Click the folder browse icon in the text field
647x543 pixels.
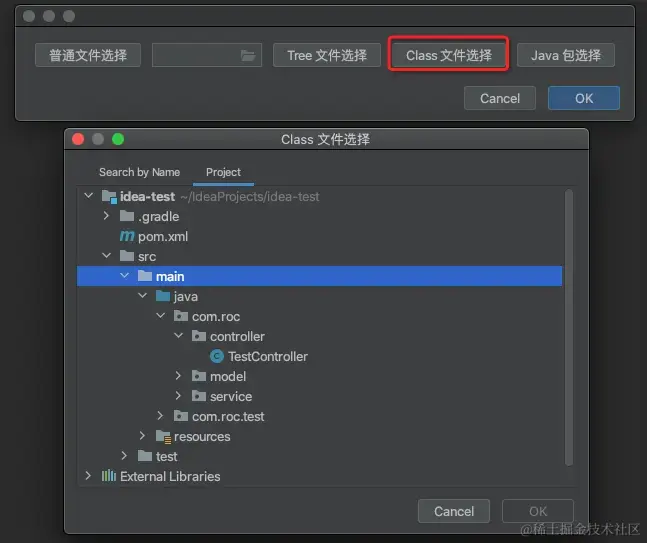pos(248,55)
